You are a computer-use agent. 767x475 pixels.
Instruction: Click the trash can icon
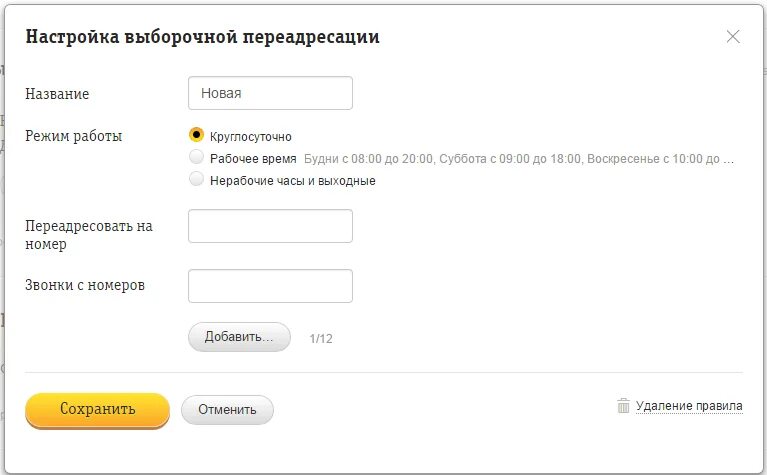tap(623, 406)
